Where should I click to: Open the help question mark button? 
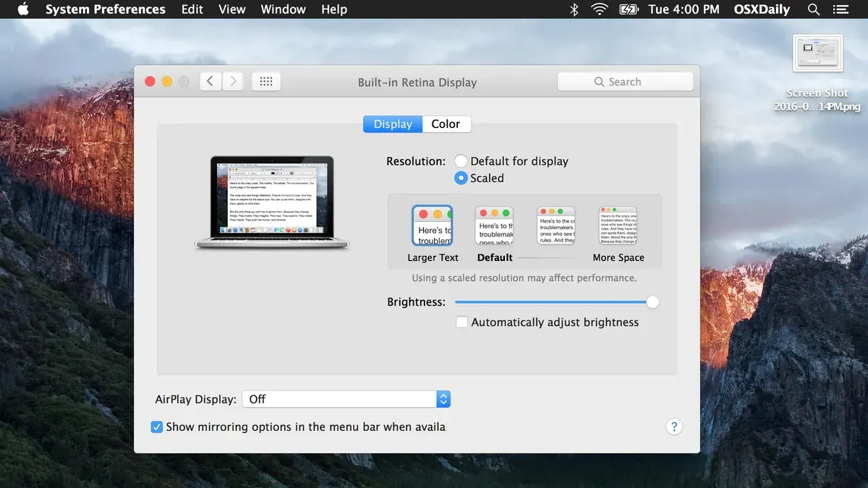pyautogui.click(x=673, y=427)
